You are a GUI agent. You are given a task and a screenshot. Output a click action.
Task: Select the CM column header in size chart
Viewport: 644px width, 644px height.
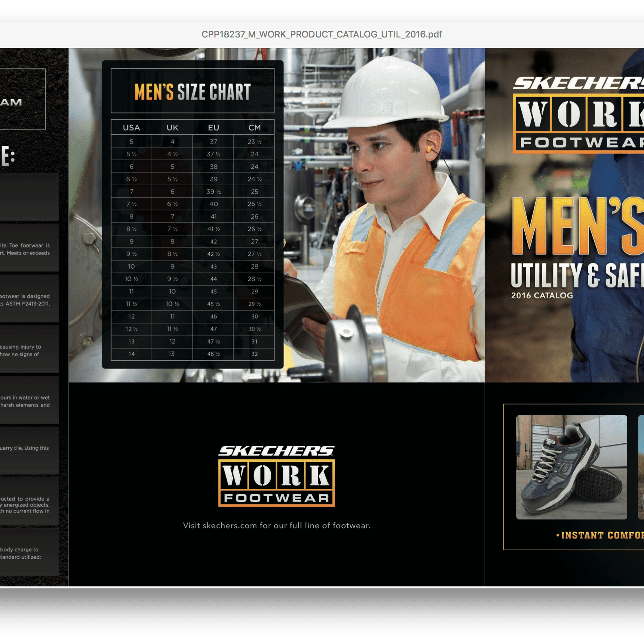(254, 128)
